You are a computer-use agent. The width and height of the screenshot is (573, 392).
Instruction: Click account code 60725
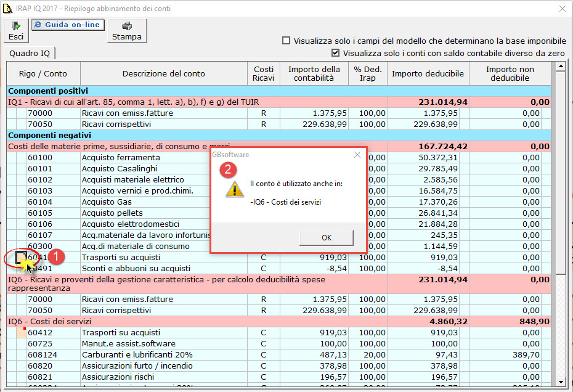[x=40, y=344]
